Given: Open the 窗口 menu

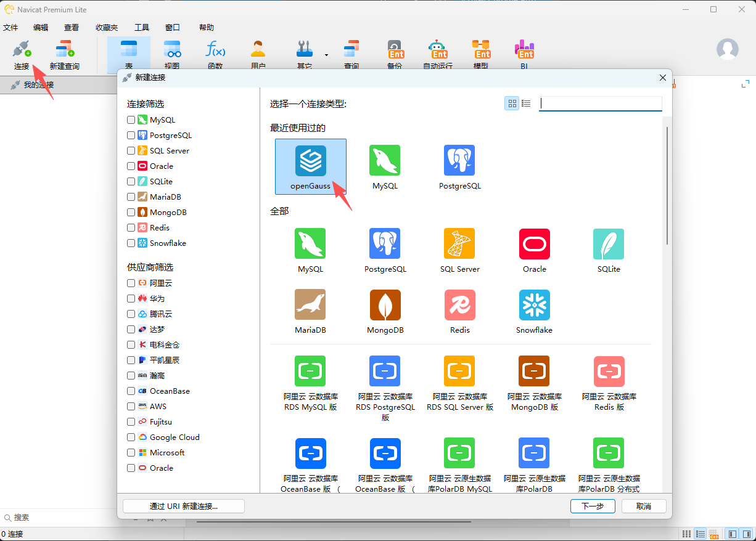Looking at the screenshot, I should (x=173, y=28).
